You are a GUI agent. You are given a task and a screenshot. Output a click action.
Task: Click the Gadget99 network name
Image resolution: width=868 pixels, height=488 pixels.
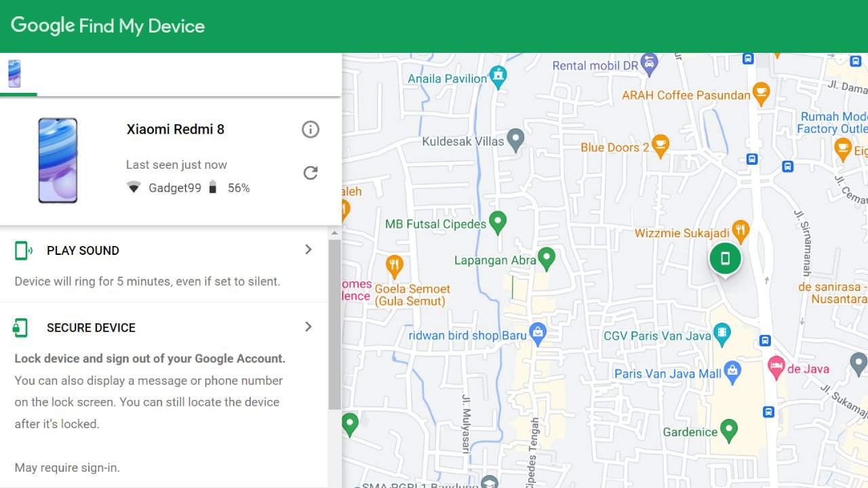[x=175, y=188]
